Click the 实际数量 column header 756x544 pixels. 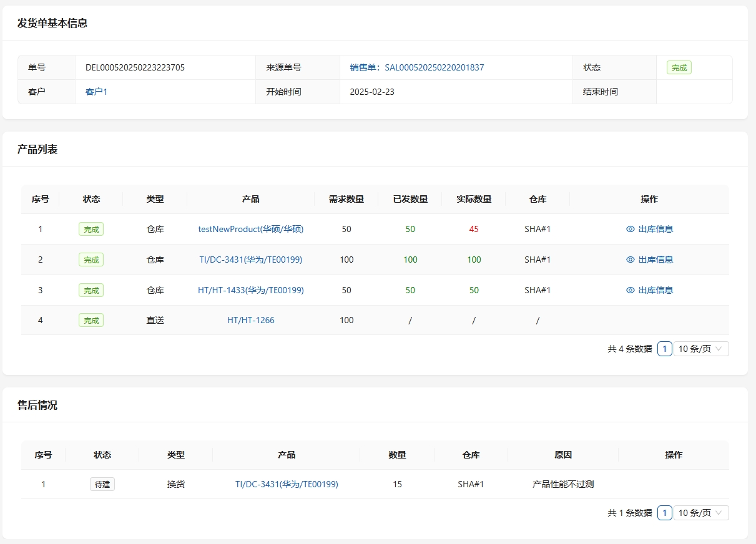[x=474, y=199]
